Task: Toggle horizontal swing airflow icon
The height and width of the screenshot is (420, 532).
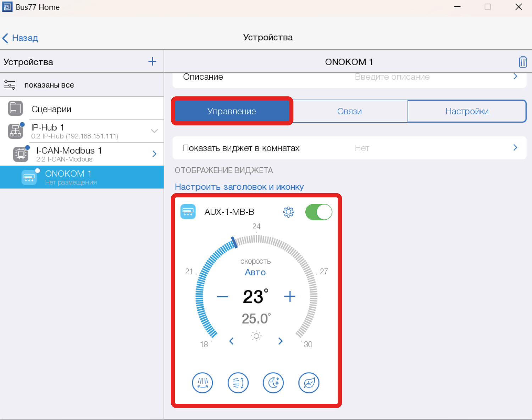Action: 238,383
